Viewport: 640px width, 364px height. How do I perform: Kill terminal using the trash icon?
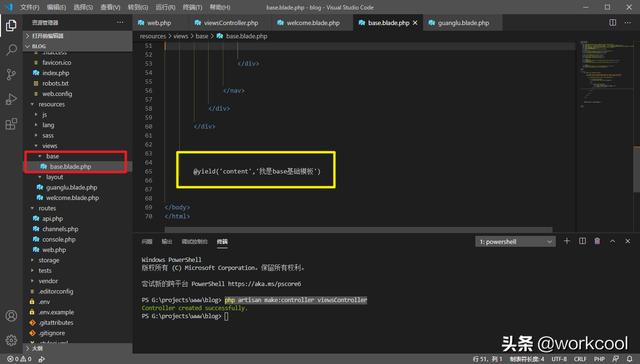597,241
